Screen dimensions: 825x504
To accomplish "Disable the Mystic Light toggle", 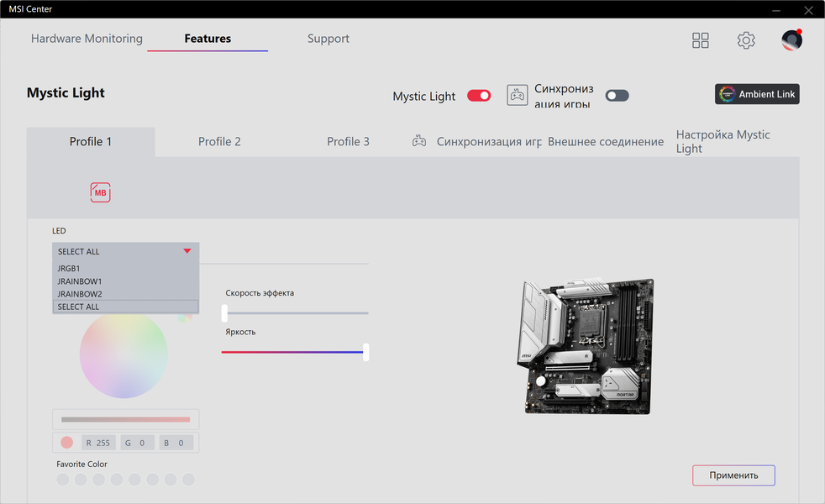I will click(x=479, y=96).
